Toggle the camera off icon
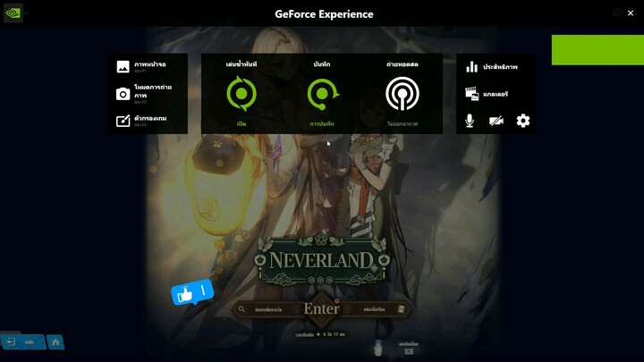Screen dimensions: 644x362 pyautogui.click(x=496, y=121)
